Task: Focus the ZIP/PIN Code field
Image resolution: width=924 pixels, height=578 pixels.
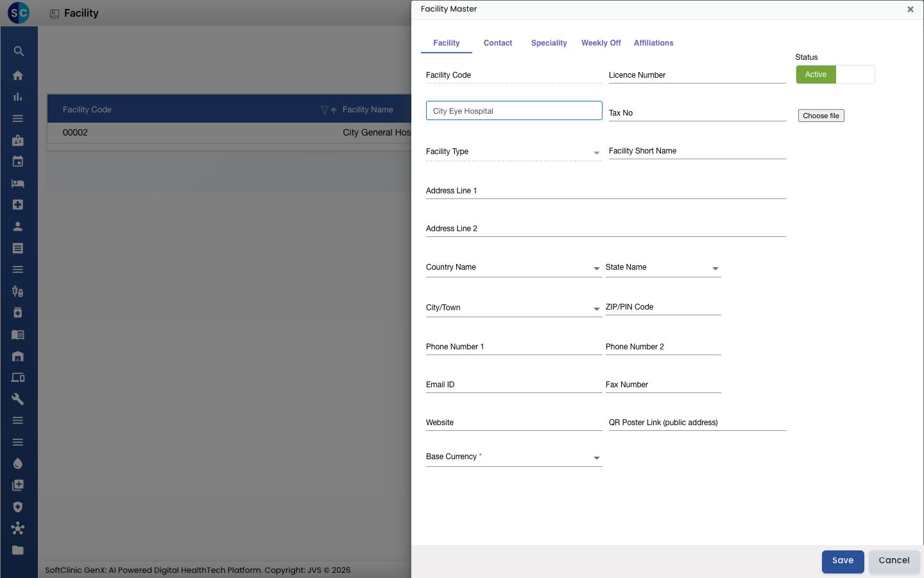Action: [663, 307]
